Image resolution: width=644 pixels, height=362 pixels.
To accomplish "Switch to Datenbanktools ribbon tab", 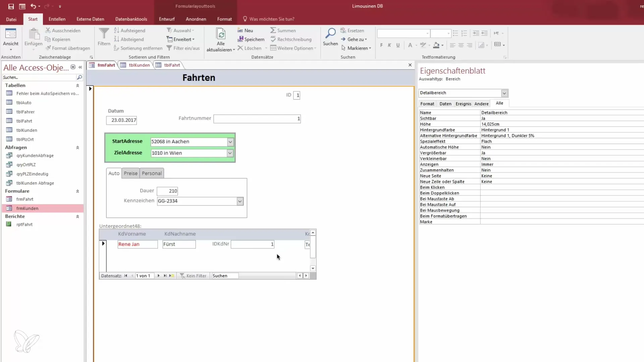I will pos(131,19).
